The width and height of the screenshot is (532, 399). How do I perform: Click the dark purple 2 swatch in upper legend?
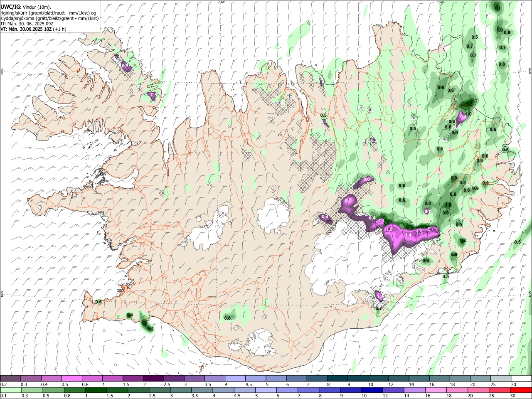[153, 378]
